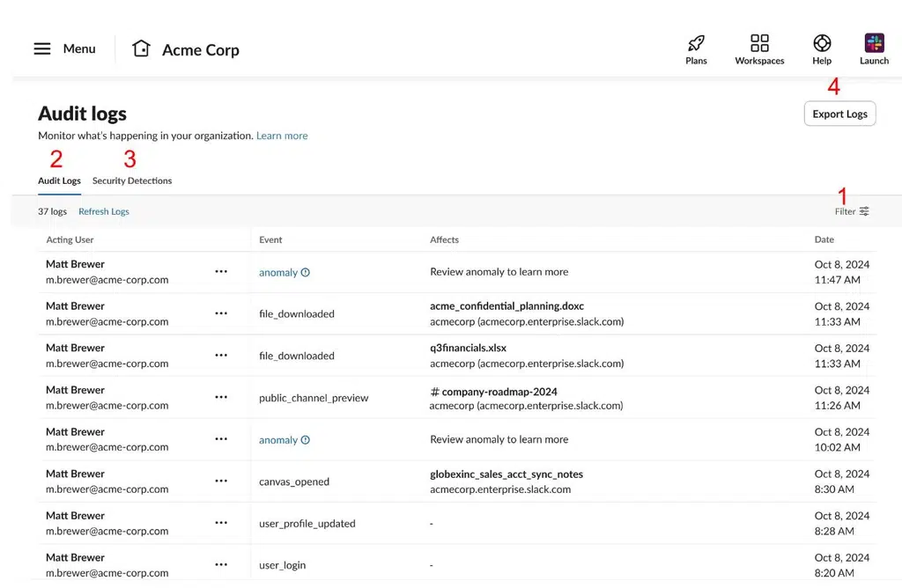902x588 pixels.
Task: Click the public_channel_preview event
Action: [x=314, y=398]
